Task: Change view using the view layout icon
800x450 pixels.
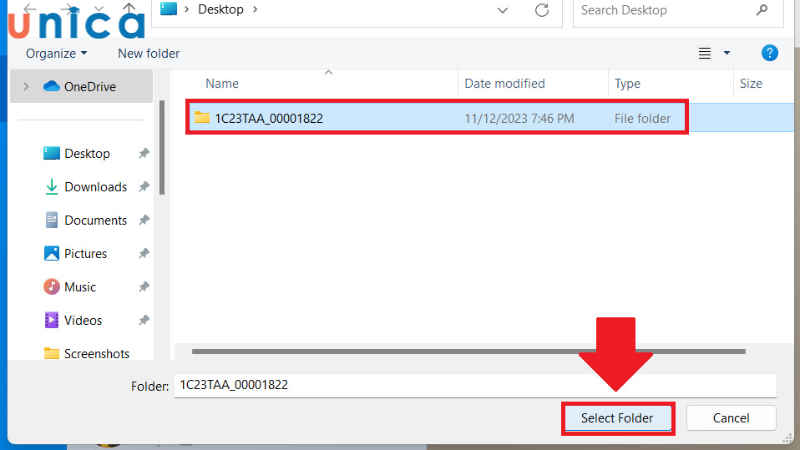Action: click(705, 53)
